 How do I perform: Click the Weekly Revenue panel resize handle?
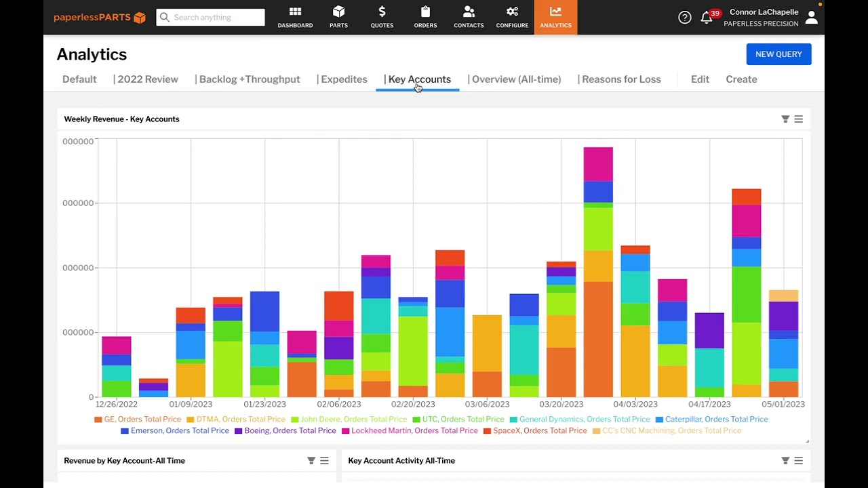pyautogui.click(x=807, y=441)
